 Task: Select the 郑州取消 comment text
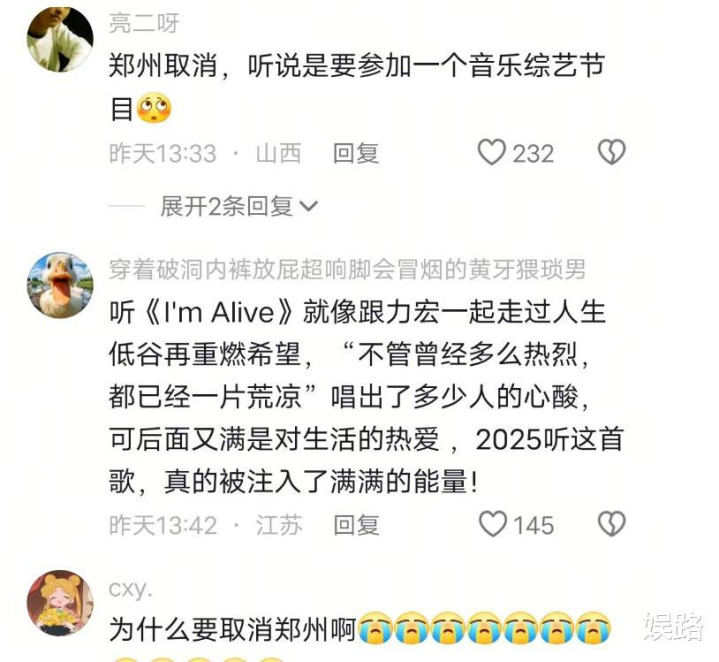(x=357, y=87)
